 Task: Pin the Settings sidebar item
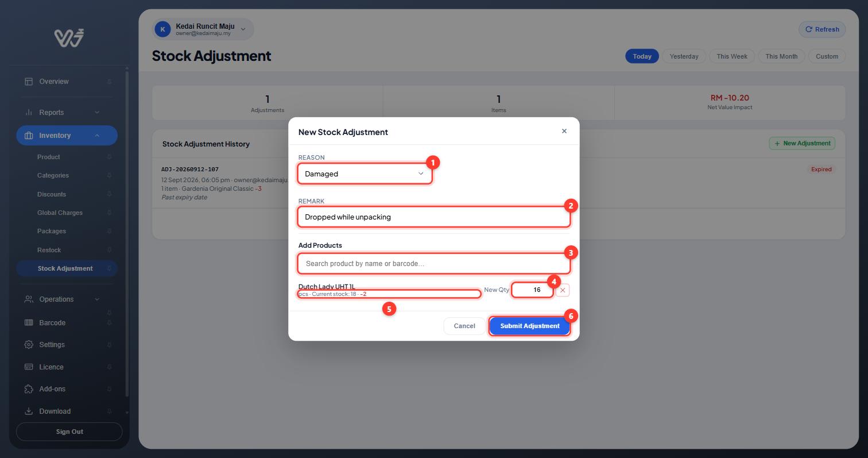(109, 345)
